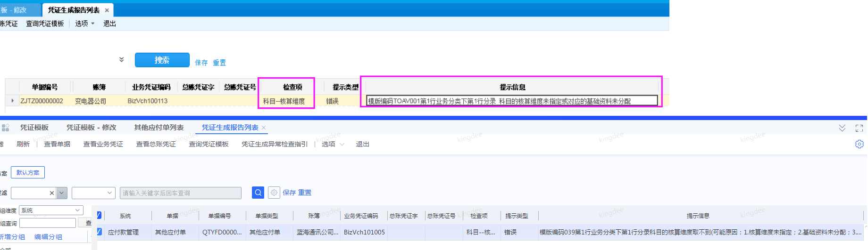
Task: Expand filter area with double-down chevron
Action: coord(121,60)
